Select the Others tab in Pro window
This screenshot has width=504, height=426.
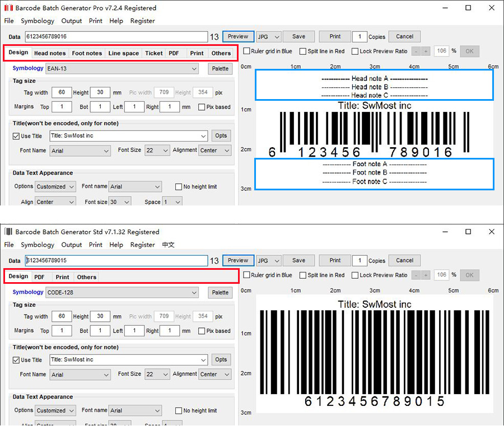pos(221,53)
